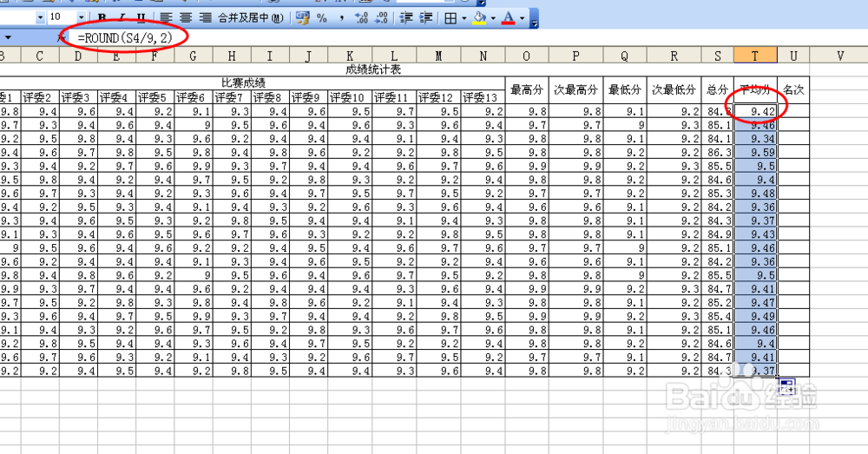The image size is (868, 454).
Task: Select column C header
Action: [39, 56]
